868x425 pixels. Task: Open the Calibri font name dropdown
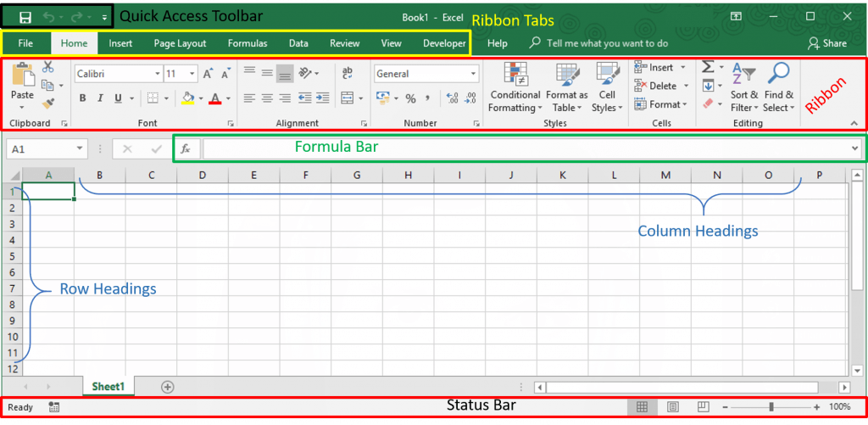[x=157, y=74]
